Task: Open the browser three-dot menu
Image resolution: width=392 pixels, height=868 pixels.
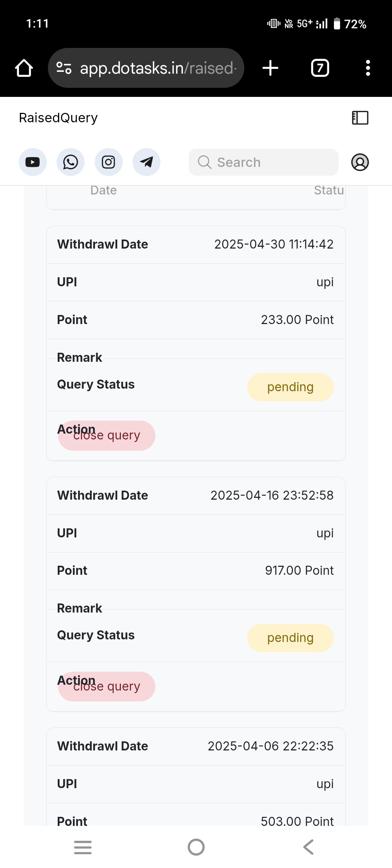Action: [x=368, y=68]
